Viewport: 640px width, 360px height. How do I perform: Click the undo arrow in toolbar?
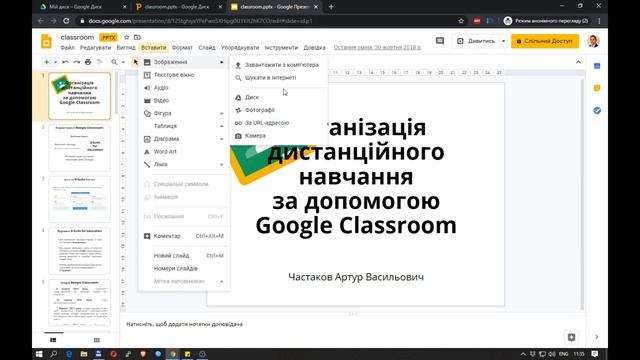[65, 62]
